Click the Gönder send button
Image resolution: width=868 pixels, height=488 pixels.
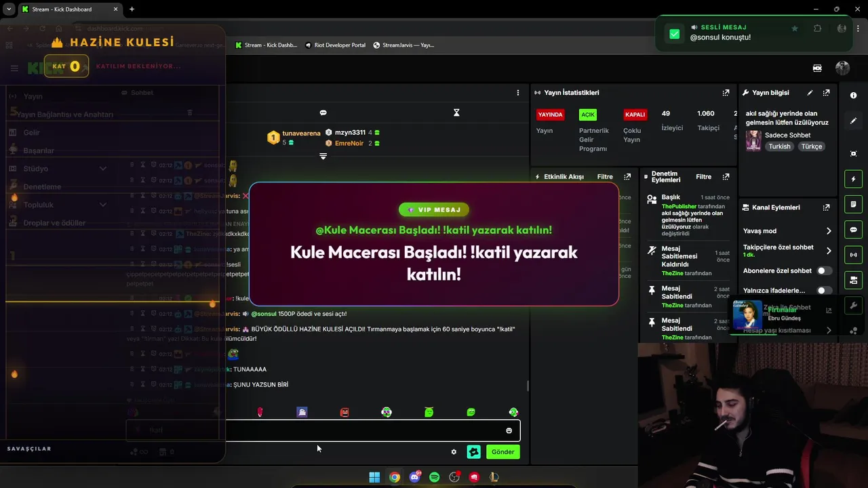[503, 452]
